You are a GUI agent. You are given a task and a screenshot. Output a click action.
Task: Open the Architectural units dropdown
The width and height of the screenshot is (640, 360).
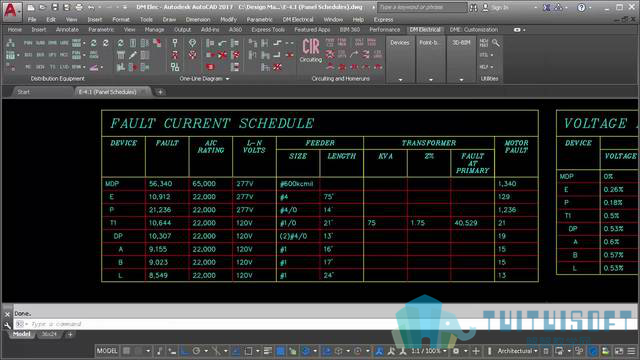(518, 351)
